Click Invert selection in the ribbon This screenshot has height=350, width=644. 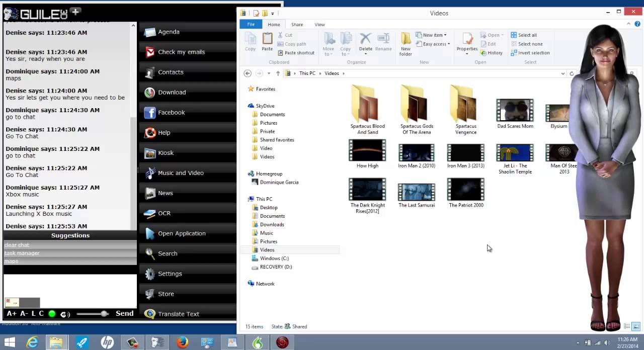click(x=530, y=53)
